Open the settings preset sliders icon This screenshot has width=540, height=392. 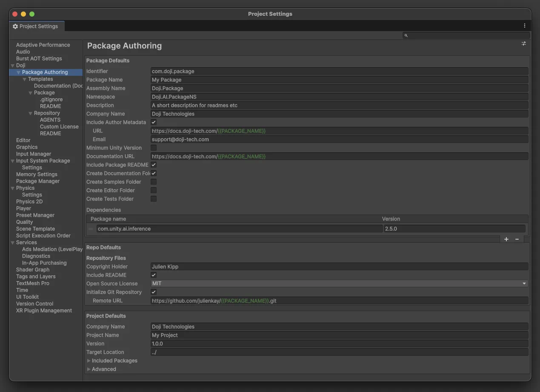[524, 43]
